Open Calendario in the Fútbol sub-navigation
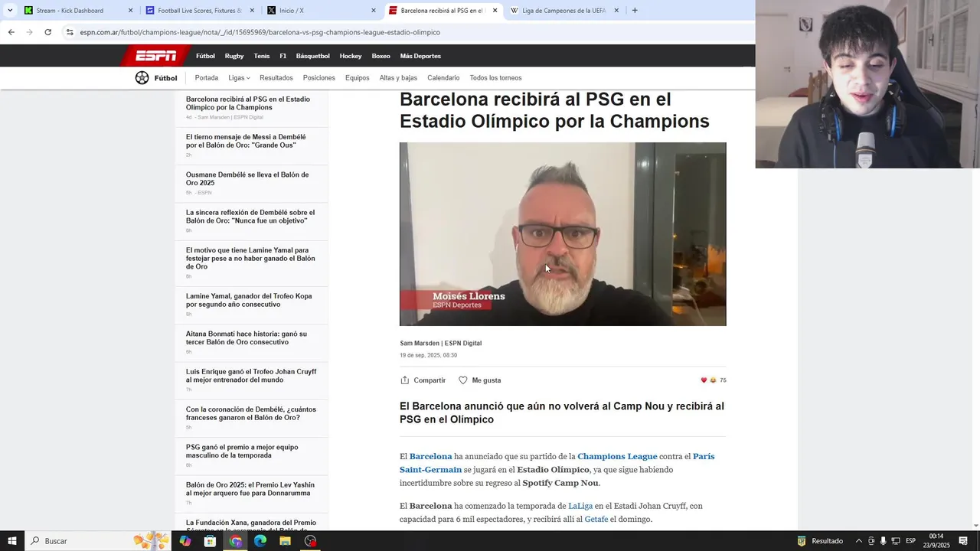 (443, 78)
